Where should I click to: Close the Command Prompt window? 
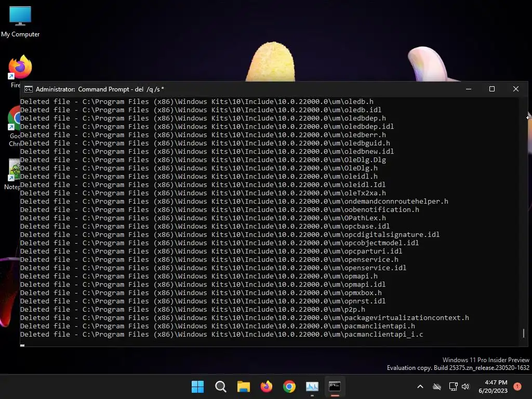point(516,89)
